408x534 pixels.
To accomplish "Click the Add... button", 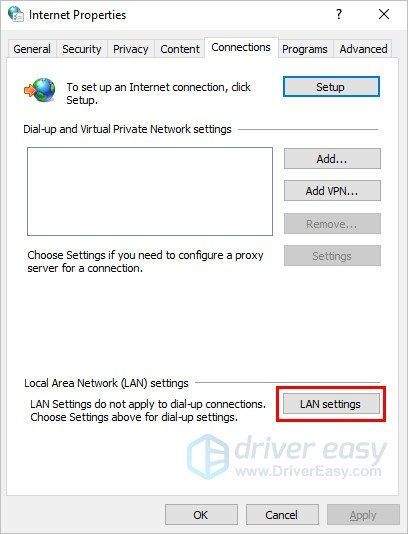I will click(332, 159).
